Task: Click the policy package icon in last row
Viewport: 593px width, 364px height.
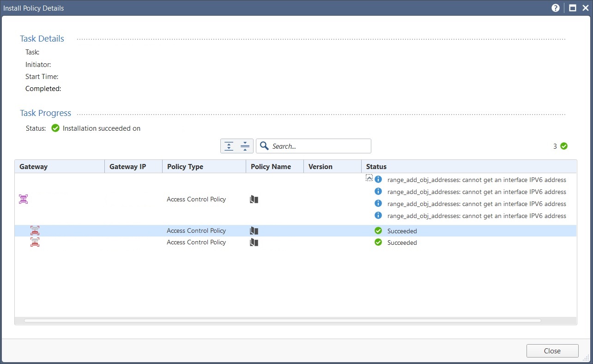Action: point(254,242)
